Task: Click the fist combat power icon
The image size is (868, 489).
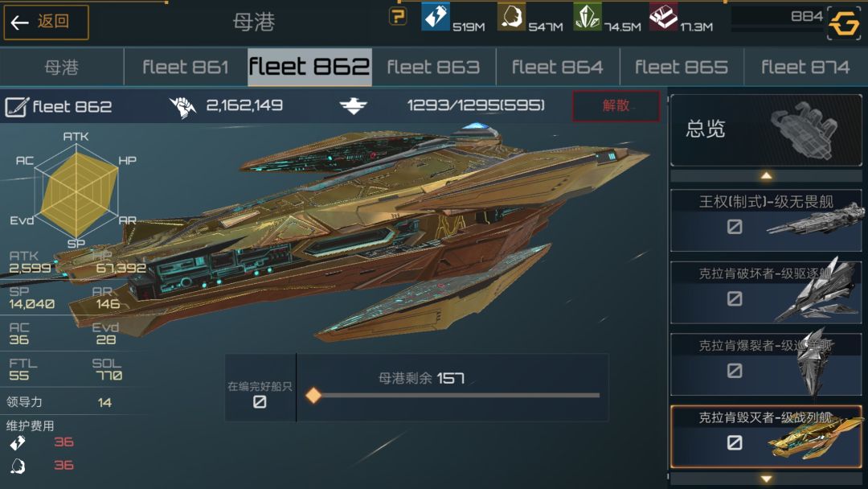Action: tap(182, 106)
